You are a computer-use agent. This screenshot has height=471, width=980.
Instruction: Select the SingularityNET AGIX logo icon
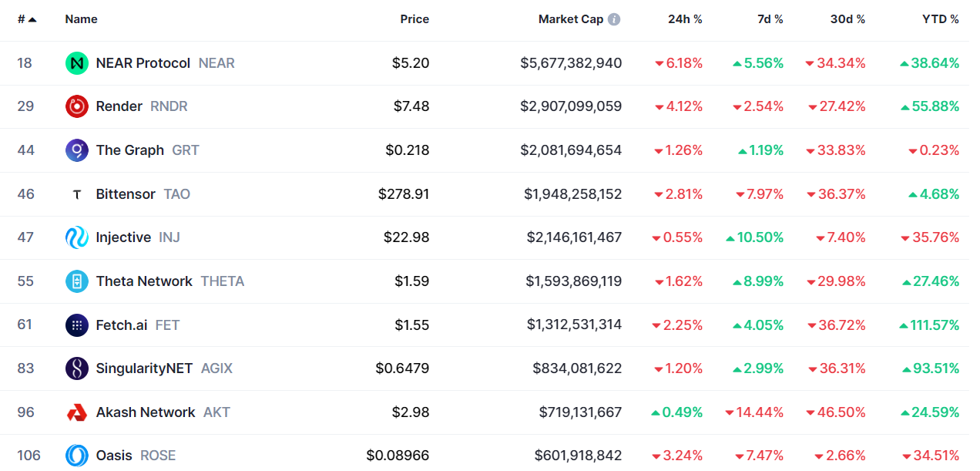[x=77, y=368]
